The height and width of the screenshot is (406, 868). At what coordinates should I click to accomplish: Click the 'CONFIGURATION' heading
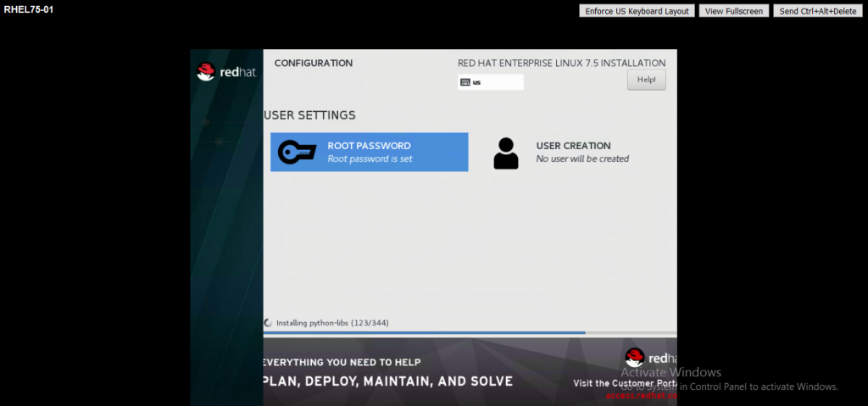click(314, 63)
